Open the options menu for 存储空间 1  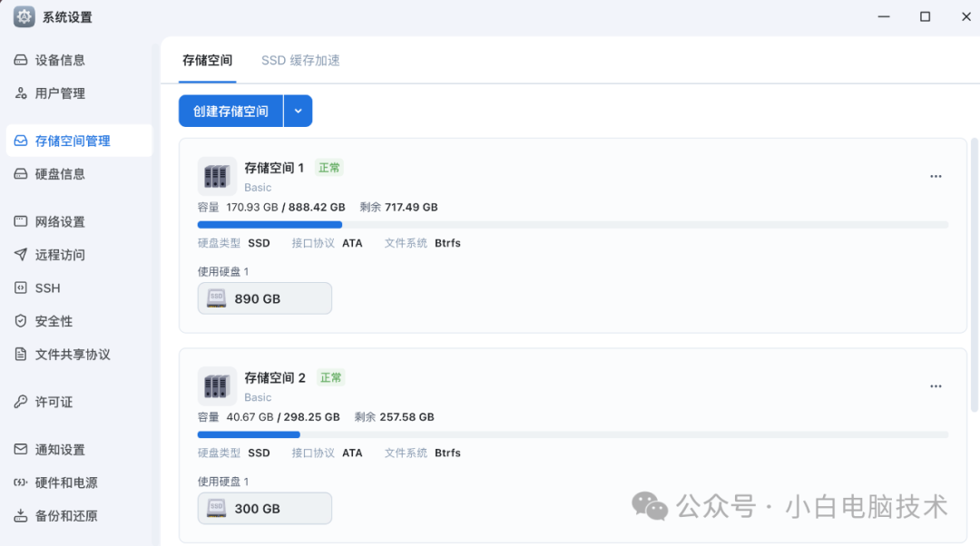pyautogui.click(x=936, y=176)
